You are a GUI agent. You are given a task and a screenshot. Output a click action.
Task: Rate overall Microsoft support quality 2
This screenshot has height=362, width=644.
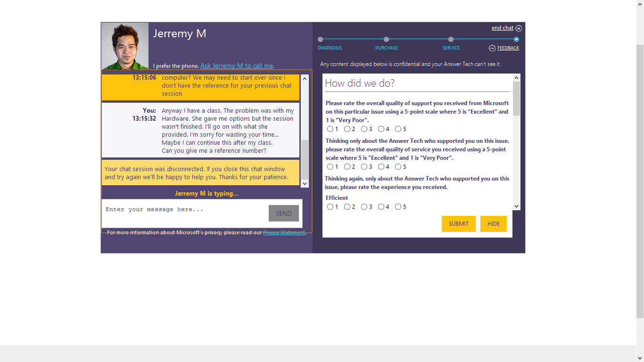click(x=347, y=129)
